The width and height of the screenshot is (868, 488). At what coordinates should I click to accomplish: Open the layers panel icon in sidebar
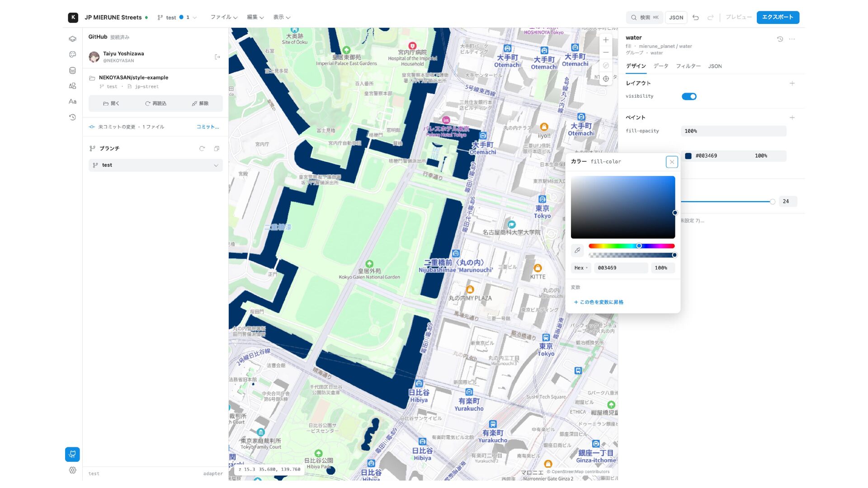[x=72, y=39]
